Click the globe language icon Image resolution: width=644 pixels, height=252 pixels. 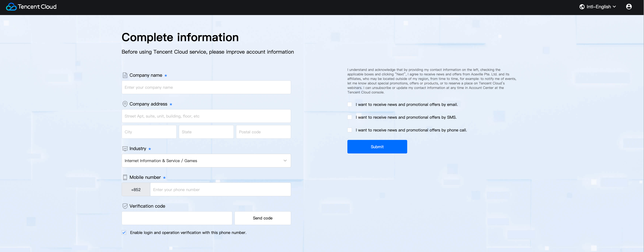tap(582, 7)
